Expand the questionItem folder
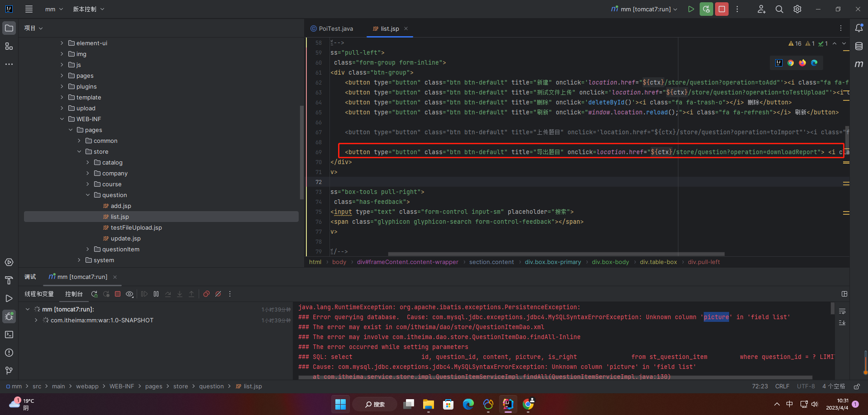The height and width of the screenshot is (415, 868). [x=88, y=249]
